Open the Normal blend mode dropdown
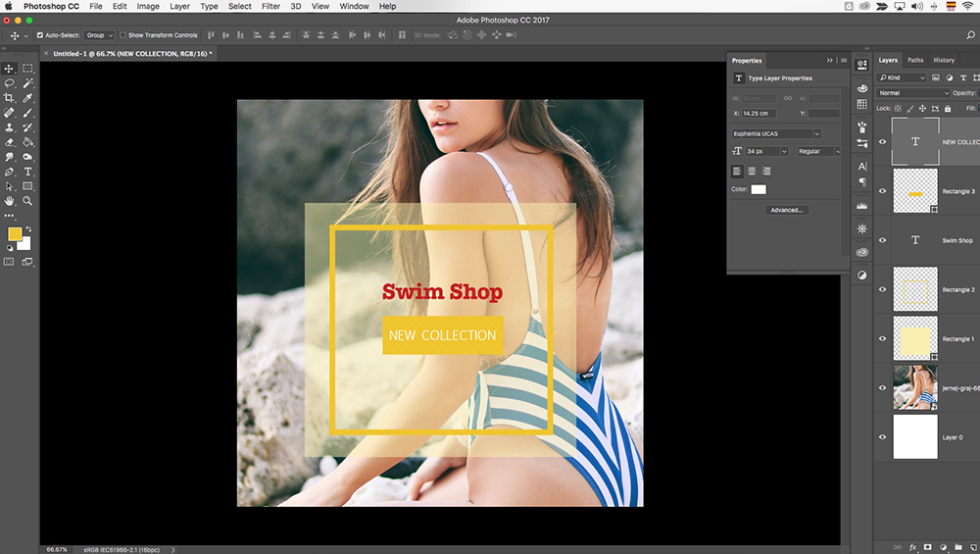The height and width of the screenshot is (554, 980). 913,93
